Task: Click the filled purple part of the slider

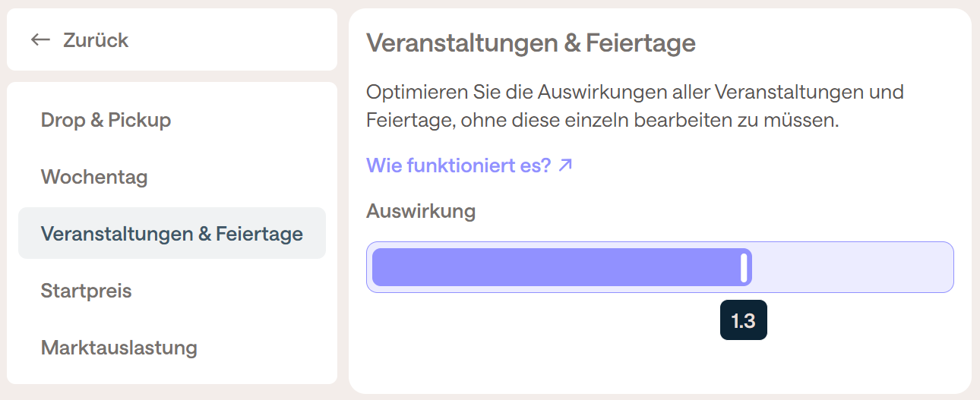Action: coord(555,267)
